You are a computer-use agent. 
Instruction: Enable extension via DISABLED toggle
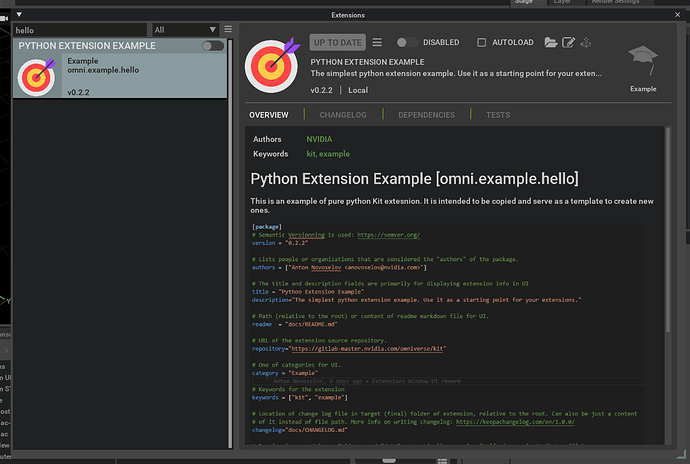coord(407,42)
